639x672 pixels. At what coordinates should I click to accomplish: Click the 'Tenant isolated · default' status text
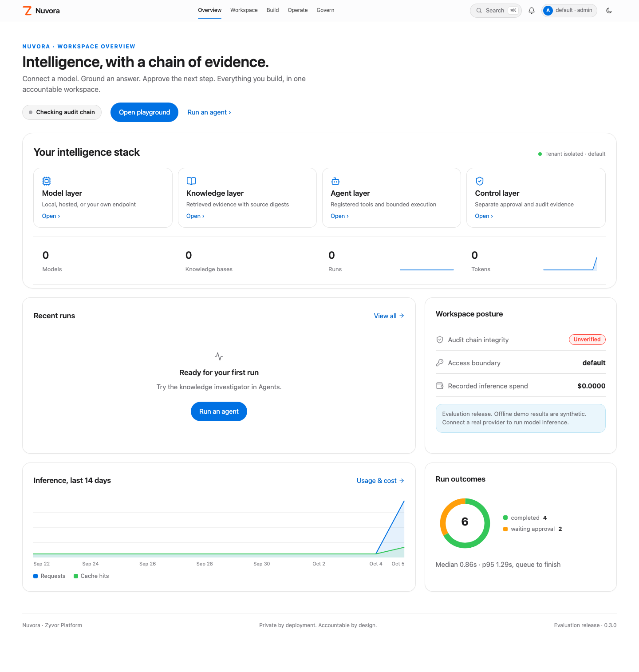(x=575, y=154)
